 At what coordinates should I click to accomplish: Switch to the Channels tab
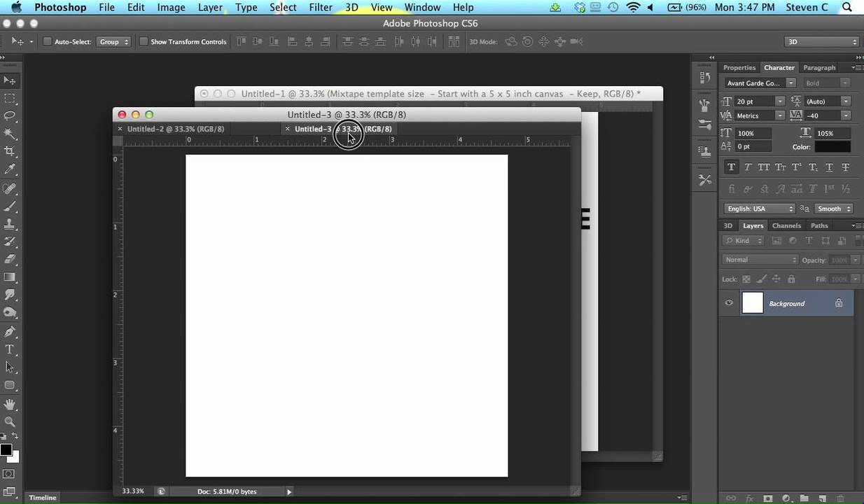coord(786,225)
